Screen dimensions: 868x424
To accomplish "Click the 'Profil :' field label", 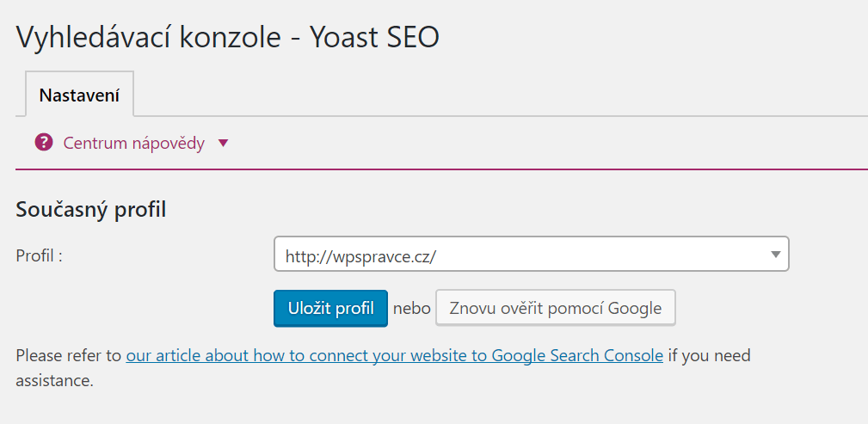I will [x=39, y=255].
